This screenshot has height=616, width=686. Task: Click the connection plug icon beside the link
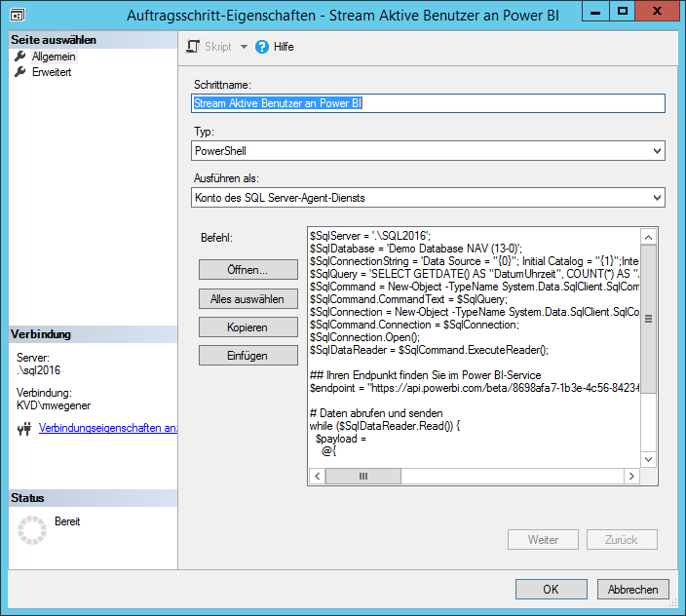tap(24, 429)
